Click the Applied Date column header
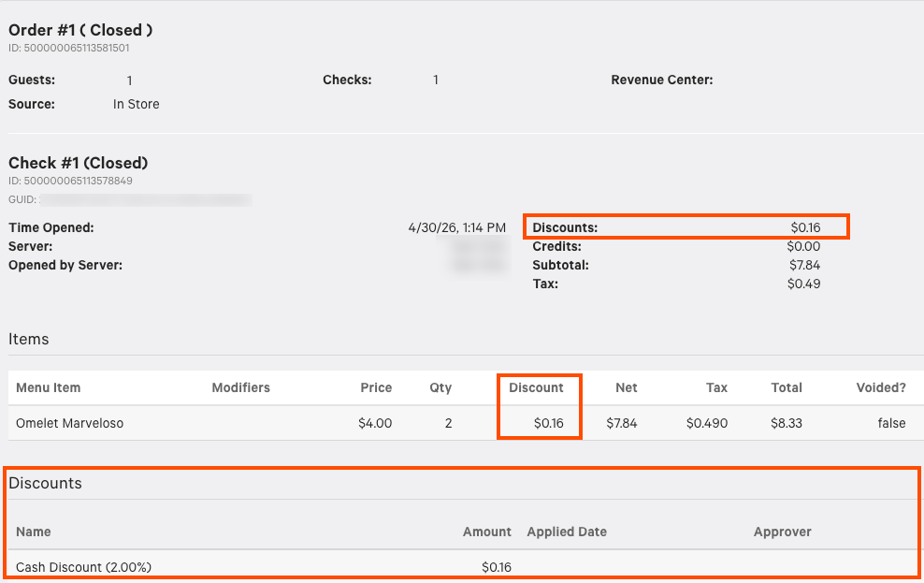924x583 pixels. click(567, 532)
